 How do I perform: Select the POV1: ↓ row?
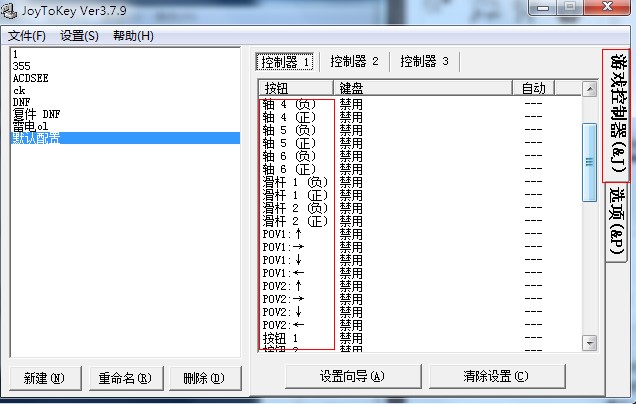point(420,260)
